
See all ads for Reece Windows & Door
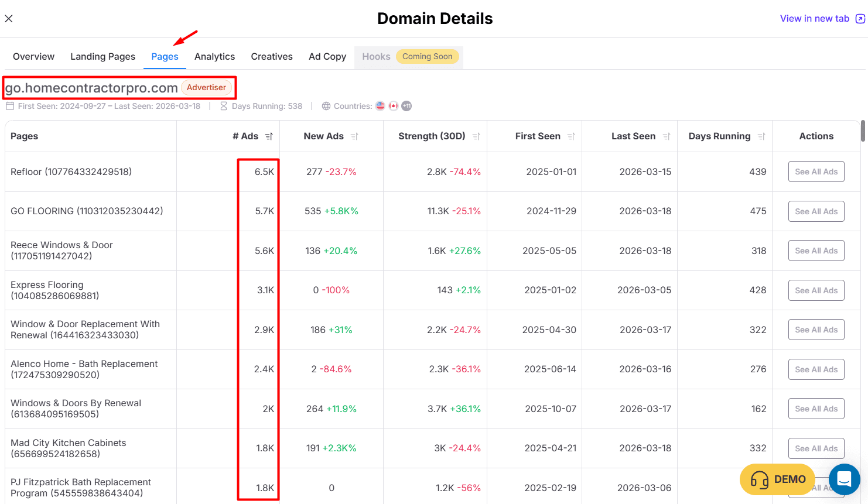(816, 251)
